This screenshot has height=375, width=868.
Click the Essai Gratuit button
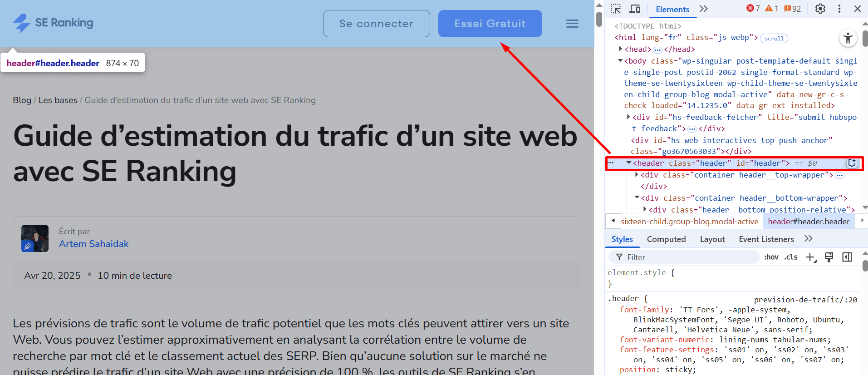pyautogui.click(x=490, y=24)
